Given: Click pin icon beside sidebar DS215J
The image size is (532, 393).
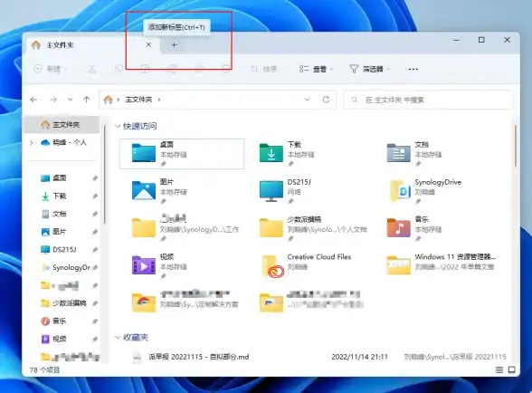Looking at the screenshot, I should pyautogui.click(x=95, y=250).
